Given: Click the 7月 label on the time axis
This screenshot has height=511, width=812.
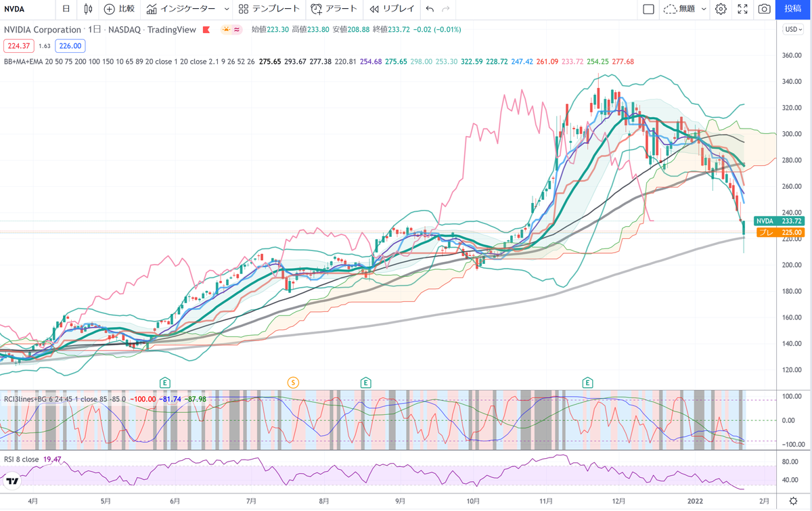Looking at the screenshot, I should [x=251, y=502].
